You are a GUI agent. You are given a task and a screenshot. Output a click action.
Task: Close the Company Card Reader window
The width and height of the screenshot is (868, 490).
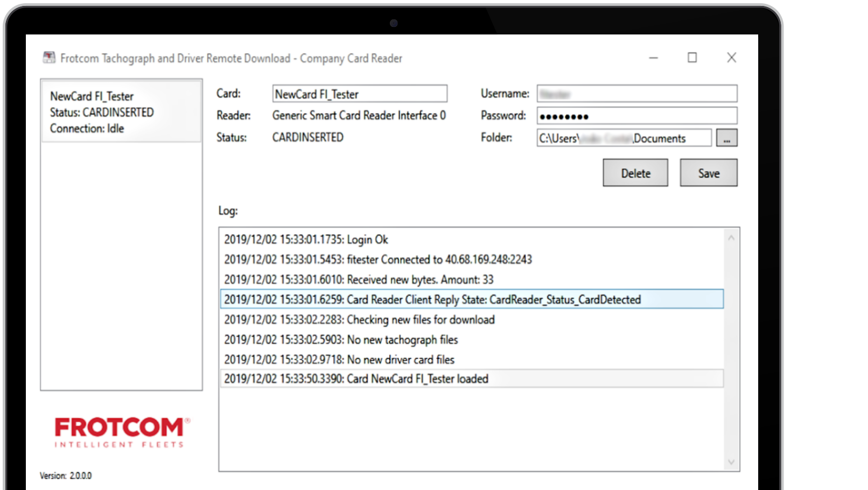point(731,58)
